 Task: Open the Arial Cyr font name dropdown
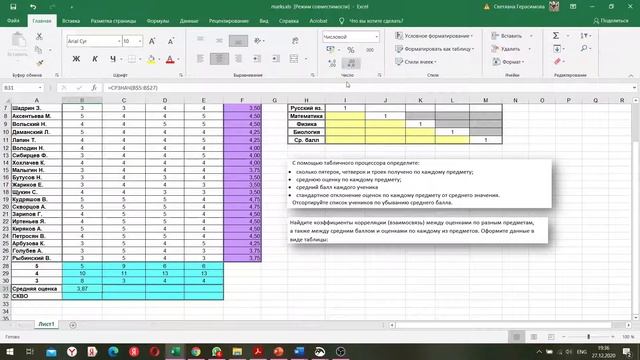(x=119, y=41)
